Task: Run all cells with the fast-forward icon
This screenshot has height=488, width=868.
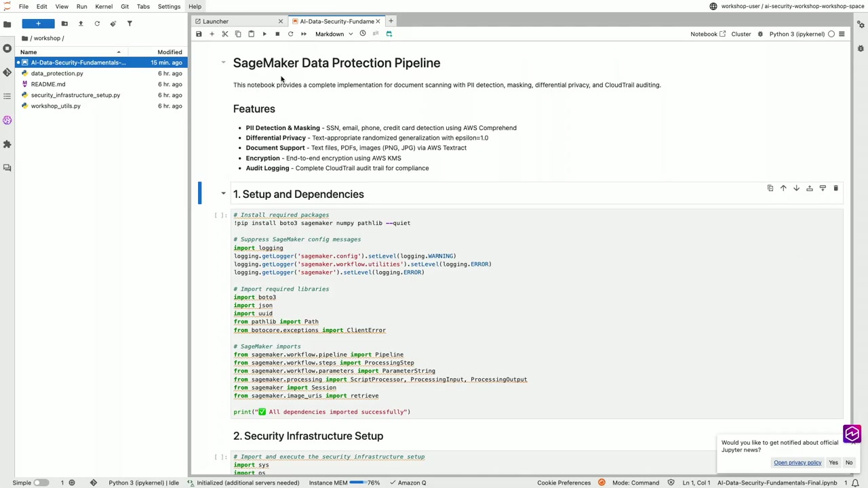Action: [303, 34]
